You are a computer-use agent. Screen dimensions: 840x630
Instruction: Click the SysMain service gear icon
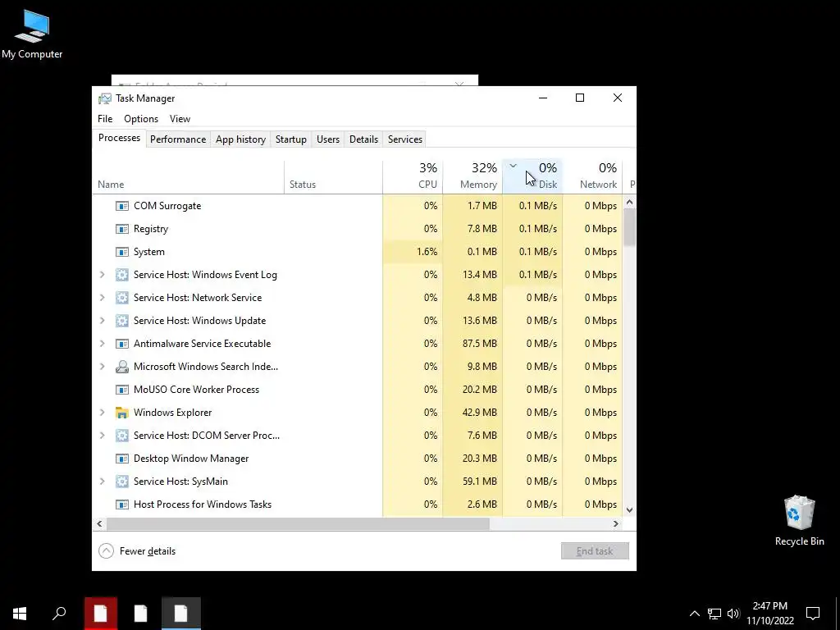[122, 482]
